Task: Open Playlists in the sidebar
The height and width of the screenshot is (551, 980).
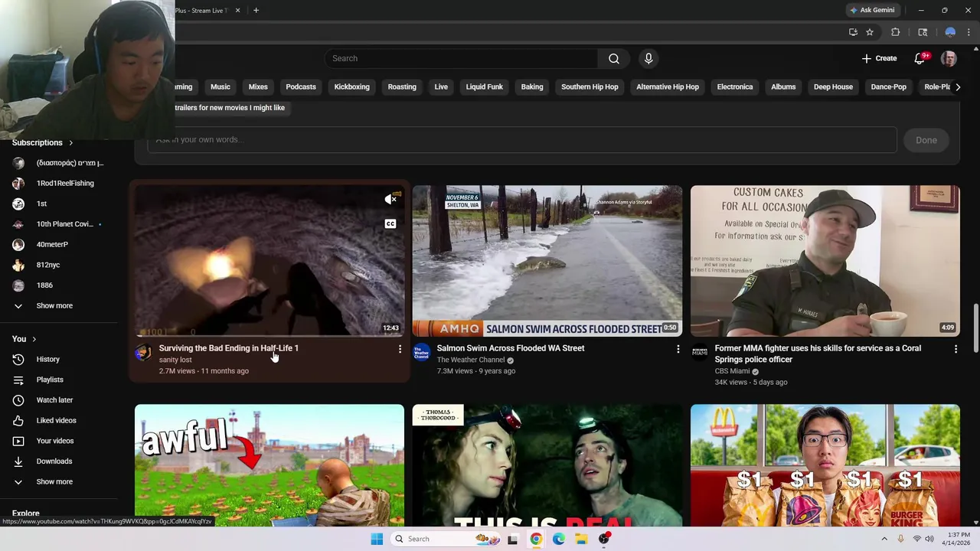Action: click(50, 380)
